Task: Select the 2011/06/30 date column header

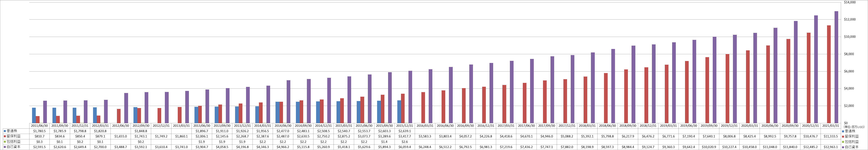Action: click(x=39, y=126)
